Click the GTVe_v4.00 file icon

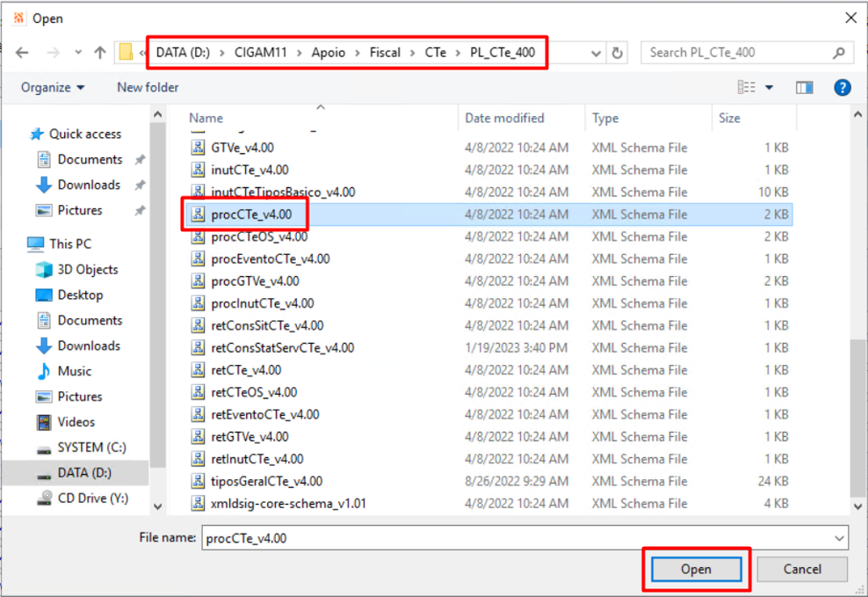click(198, 148)
